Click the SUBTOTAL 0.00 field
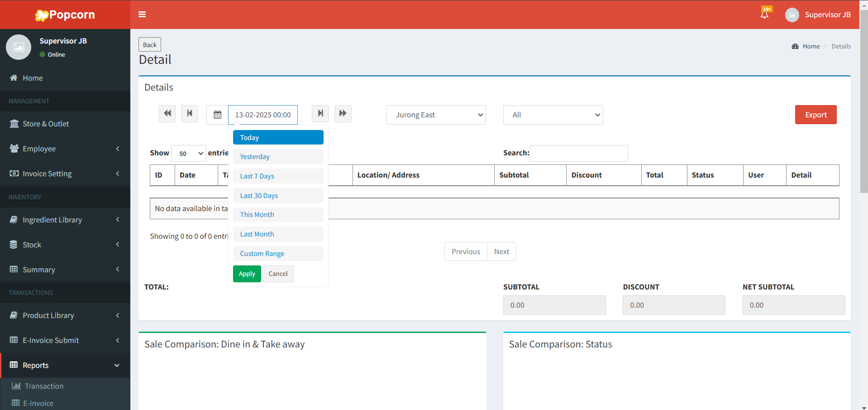868x410 pixels. tap(554, 305)
